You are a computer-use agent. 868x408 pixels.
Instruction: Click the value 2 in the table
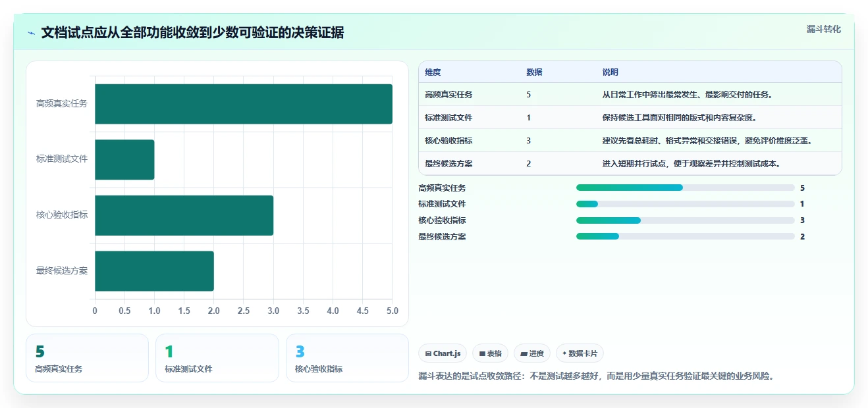529,164
